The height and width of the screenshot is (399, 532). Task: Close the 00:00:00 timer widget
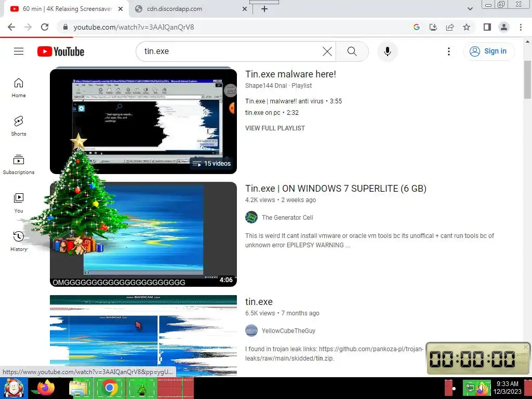coord(526,347)
